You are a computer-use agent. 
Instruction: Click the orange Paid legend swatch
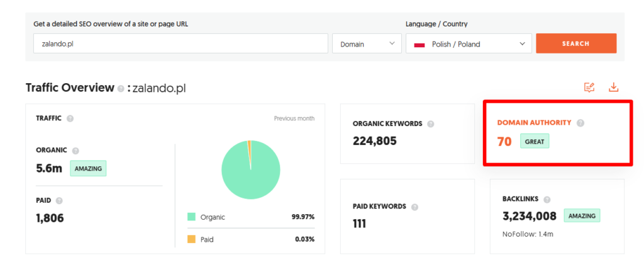pos(191,239)
